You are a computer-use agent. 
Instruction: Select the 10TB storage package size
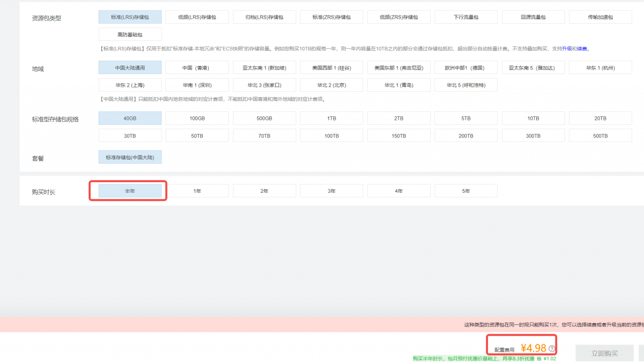click(x=533, y=118)
